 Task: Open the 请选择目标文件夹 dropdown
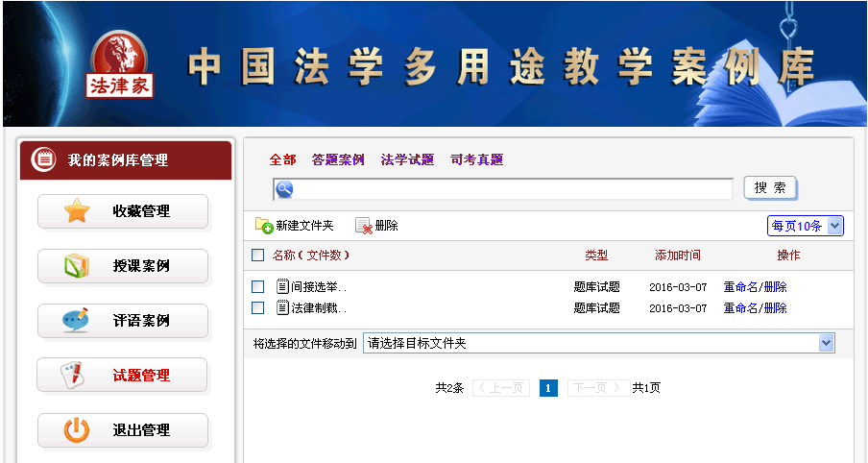[598, 343]
